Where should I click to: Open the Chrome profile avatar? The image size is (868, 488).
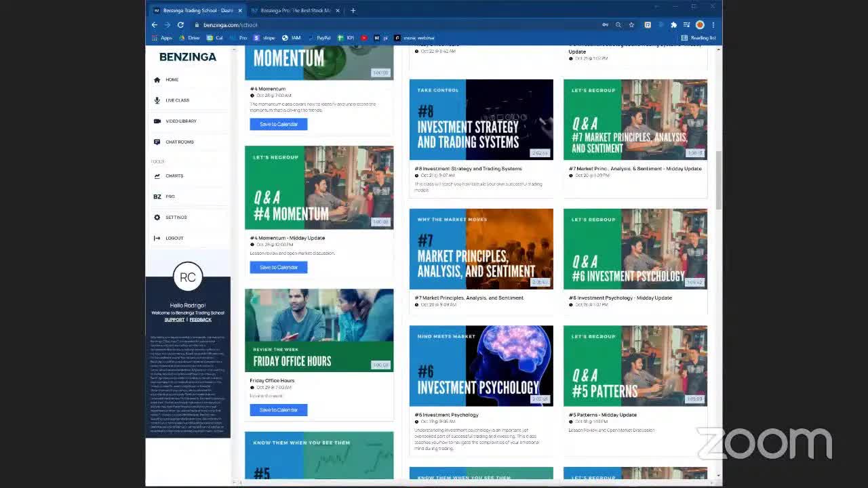700,25
